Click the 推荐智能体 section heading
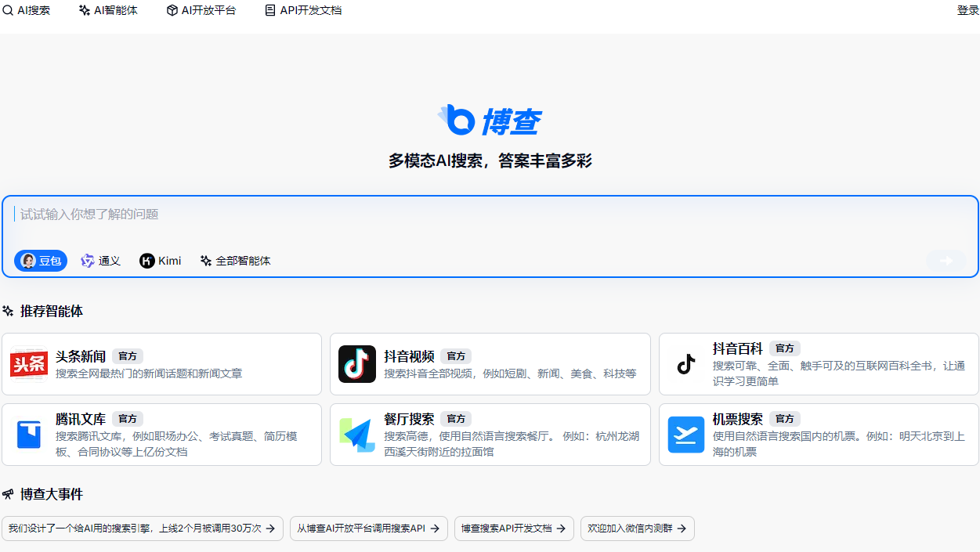980x552 pixels. (52, 311)
